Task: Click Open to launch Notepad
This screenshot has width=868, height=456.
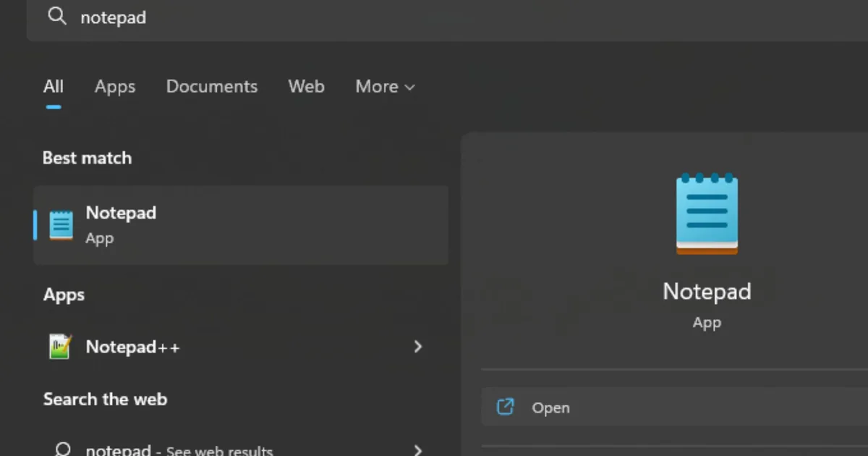Action: pos(551,407)
